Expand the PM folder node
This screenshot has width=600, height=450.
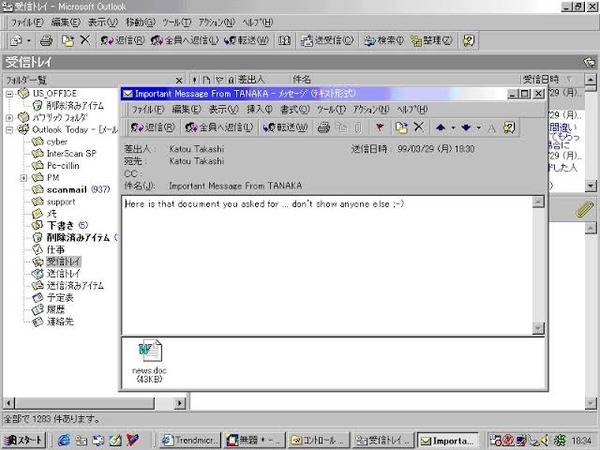23,178
